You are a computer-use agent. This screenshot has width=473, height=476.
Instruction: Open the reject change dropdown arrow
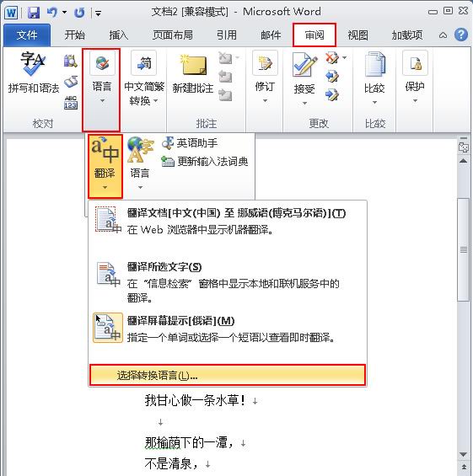pyautogui.click(x=345, y=57)
